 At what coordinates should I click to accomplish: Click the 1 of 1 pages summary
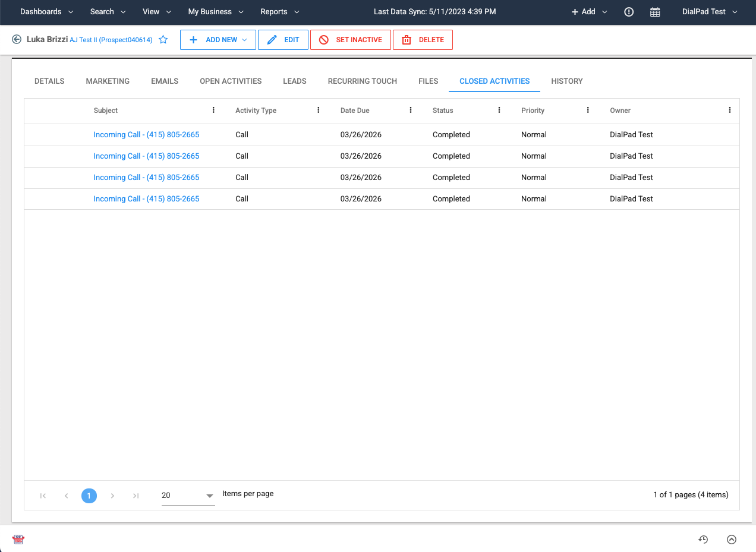pyautogui.click(x=691, y=494)
